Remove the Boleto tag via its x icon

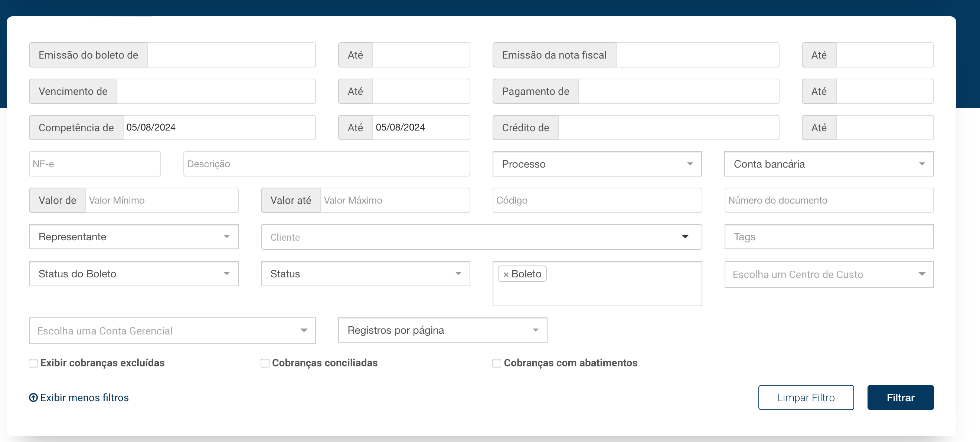[x=506, y=274]
